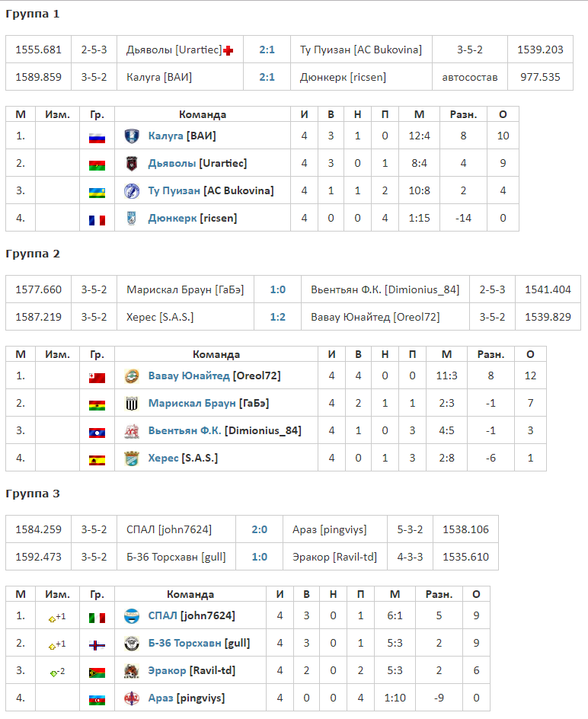Open the Эракор team link in standings
Image resolution: width=588 pixels, height=719 pixels.
pyautogui.click(x=167, y=671)
